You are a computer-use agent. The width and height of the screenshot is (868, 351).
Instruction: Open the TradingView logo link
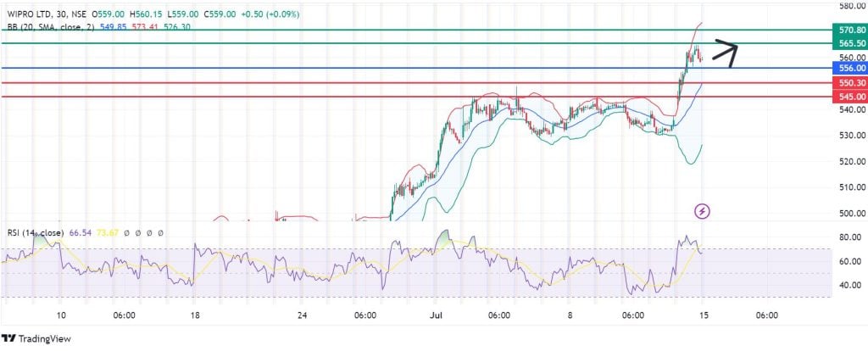tap(36, 339)
